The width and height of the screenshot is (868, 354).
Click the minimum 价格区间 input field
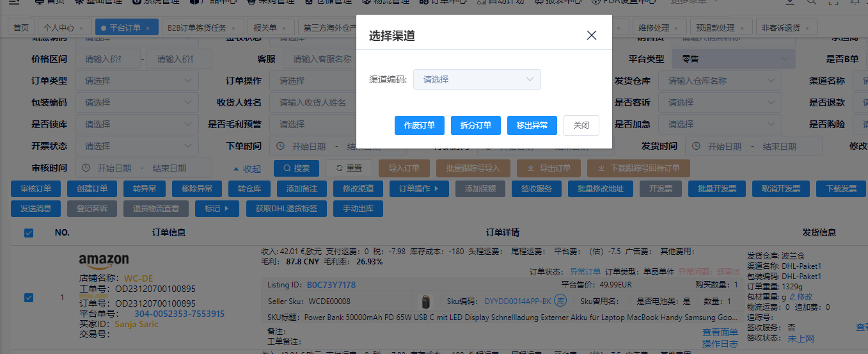pos(107,59)
